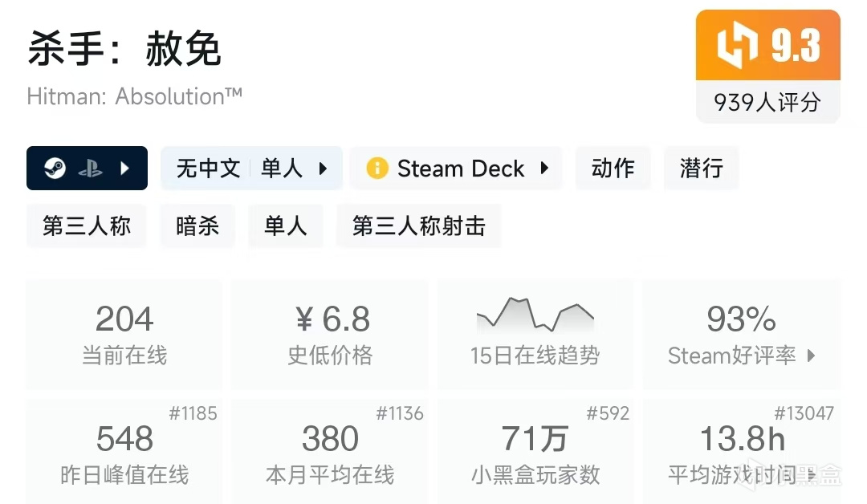This screenshot has height=504, width=867.
Task: View the 939人评分 rating count
Action: point(767,103)
